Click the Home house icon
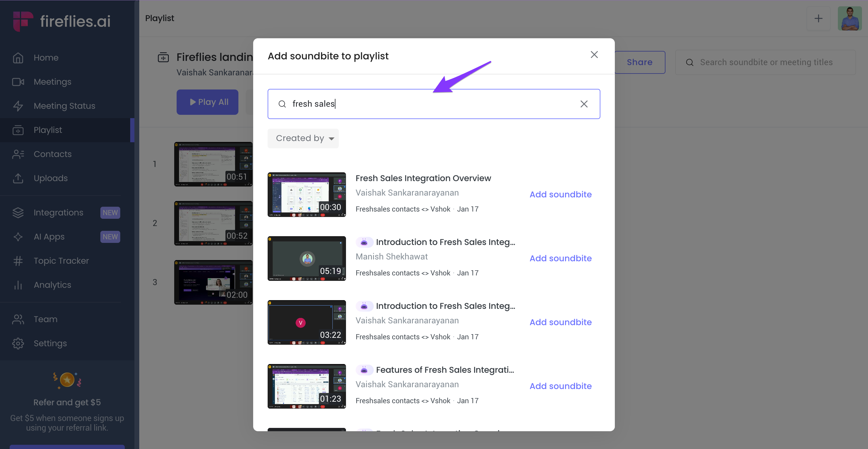868x449 pixels. (18, 58)
